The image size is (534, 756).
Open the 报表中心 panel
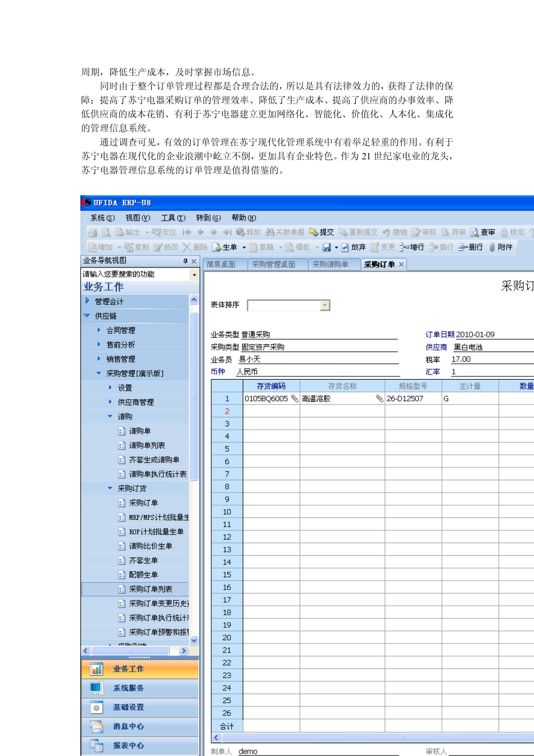(x=140, y=745)
